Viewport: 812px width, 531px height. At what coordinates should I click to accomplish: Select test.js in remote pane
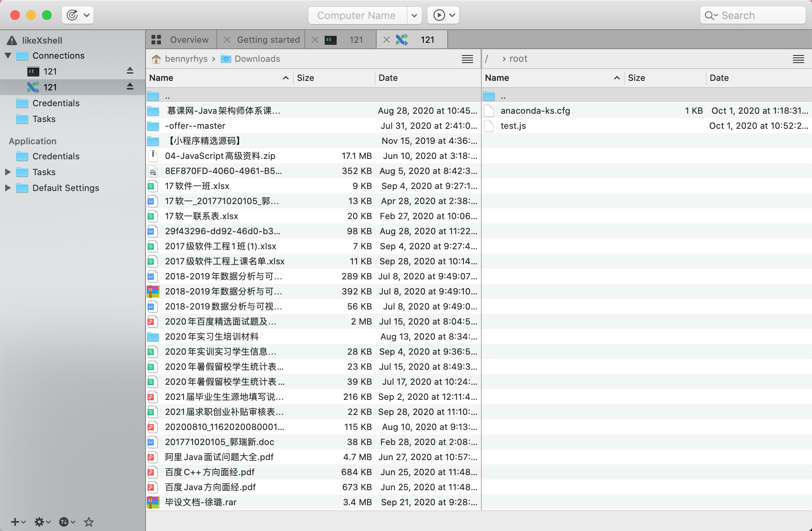click(x=647, y=126)
